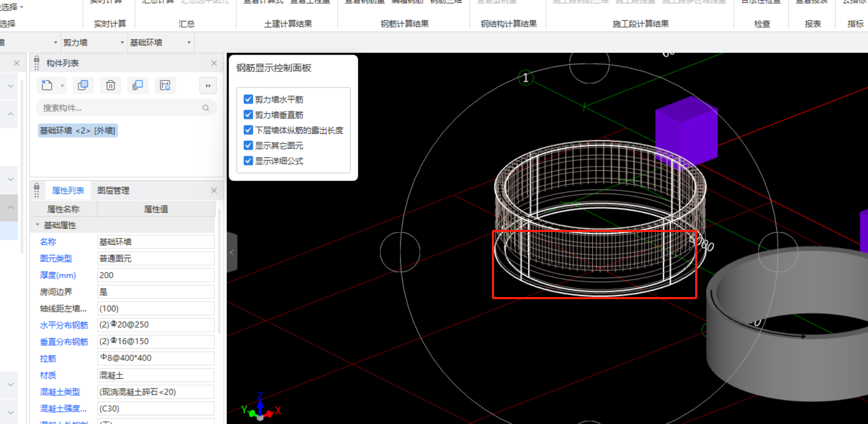868x424 pixels.
Task: Click axis bubble number 1 in viewport
Action: 525,78
